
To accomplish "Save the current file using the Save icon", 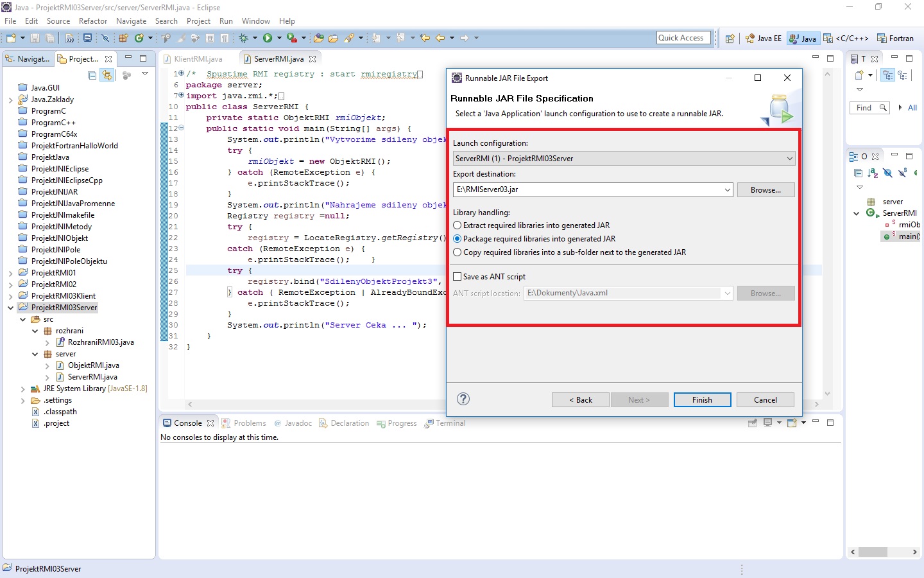I will (35, 38).
